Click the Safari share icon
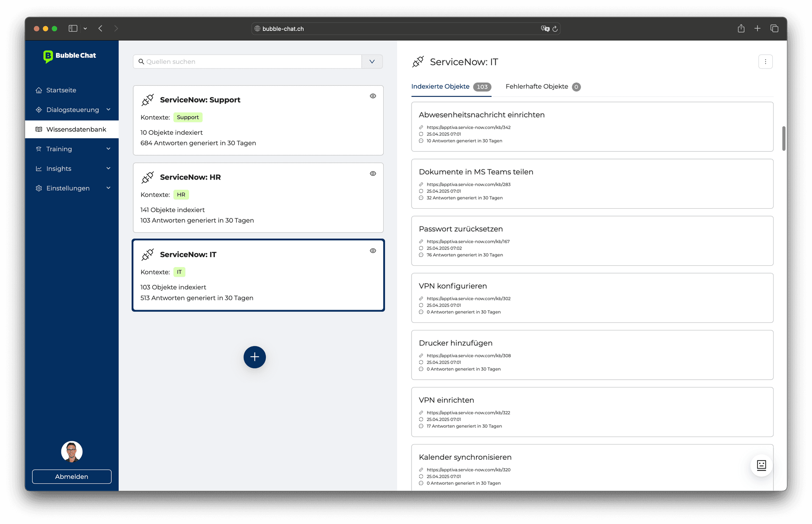 tap(741, 28)
